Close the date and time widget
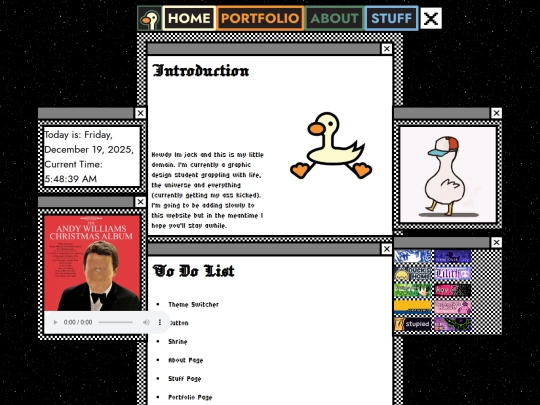 pyautogui.click(x=140, y=113)
